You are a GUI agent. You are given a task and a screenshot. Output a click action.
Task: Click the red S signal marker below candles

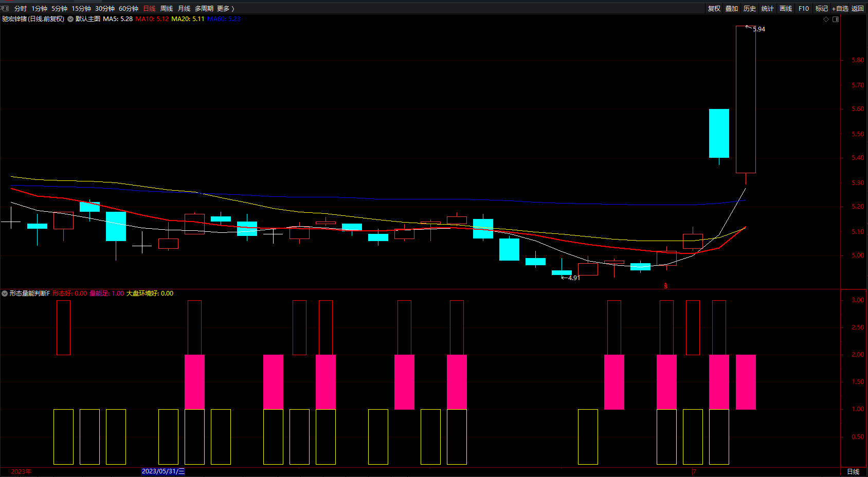point(666,285)
